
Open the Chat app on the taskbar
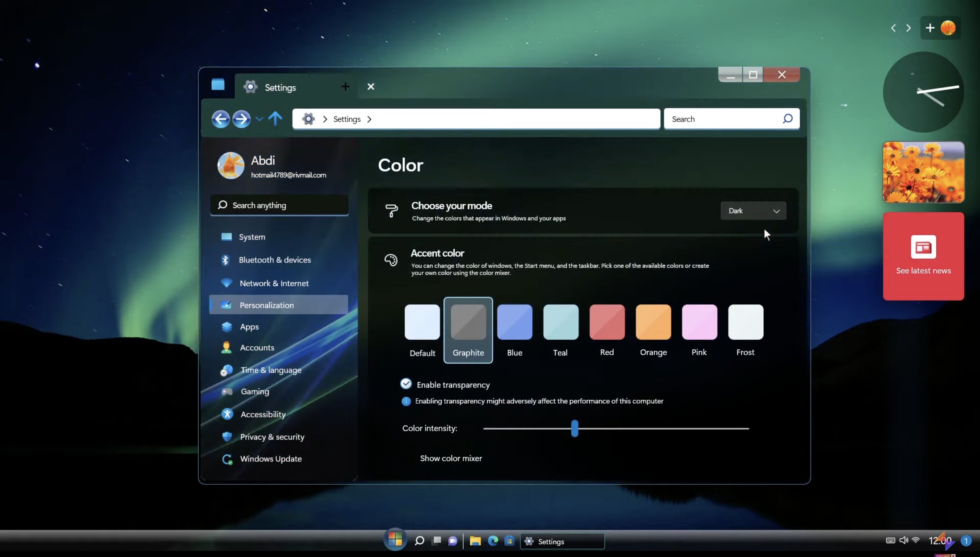pos(453,541)
